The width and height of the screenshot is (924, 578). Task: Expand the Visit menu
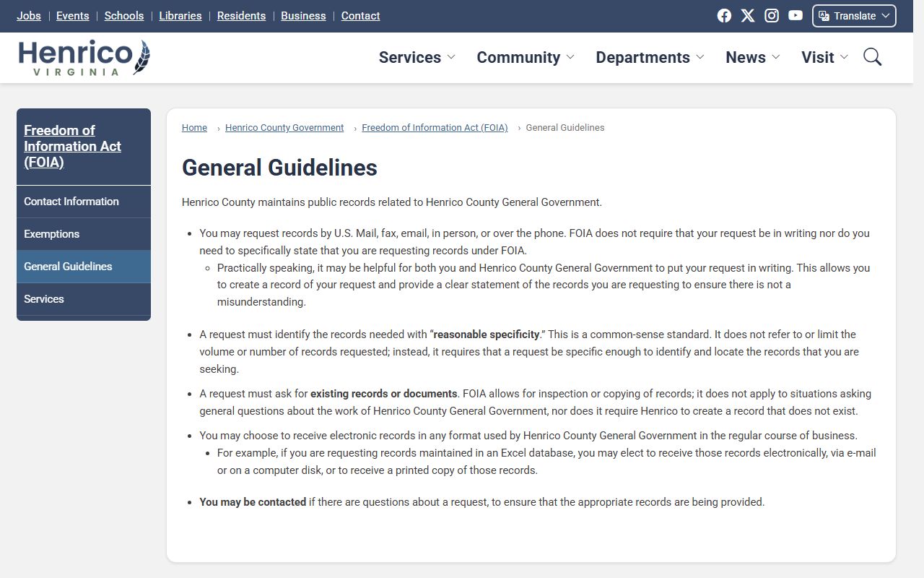824,57
